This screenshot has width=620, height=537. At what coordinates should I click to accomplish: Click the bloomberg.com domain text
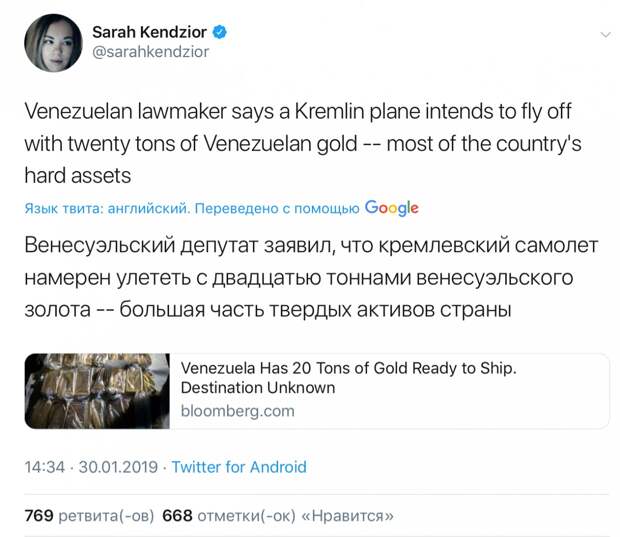[x=238, y=411]
